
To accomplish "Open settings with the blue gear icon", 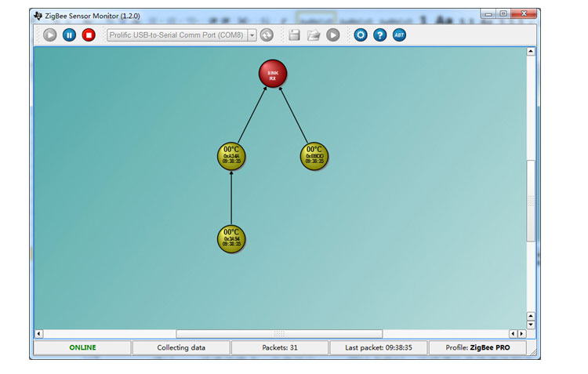I will pyautogui.click(x=361, y=35).
